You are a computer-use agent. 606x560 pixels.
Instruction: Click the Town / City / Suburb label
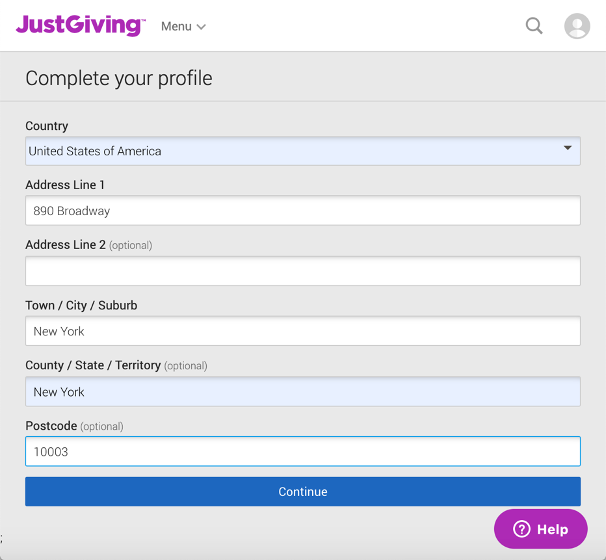(81, 305)
